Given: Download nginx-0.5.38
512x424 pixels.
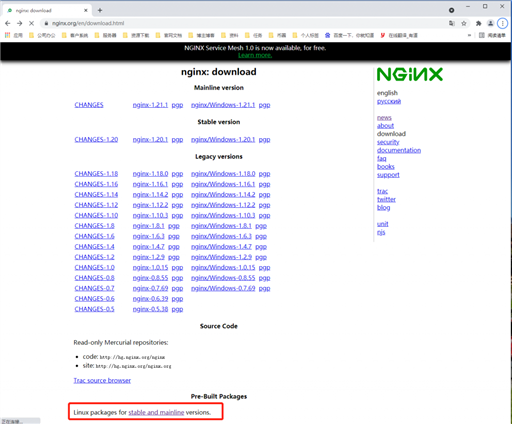Looking at the screenshot, I should (150, 309).
